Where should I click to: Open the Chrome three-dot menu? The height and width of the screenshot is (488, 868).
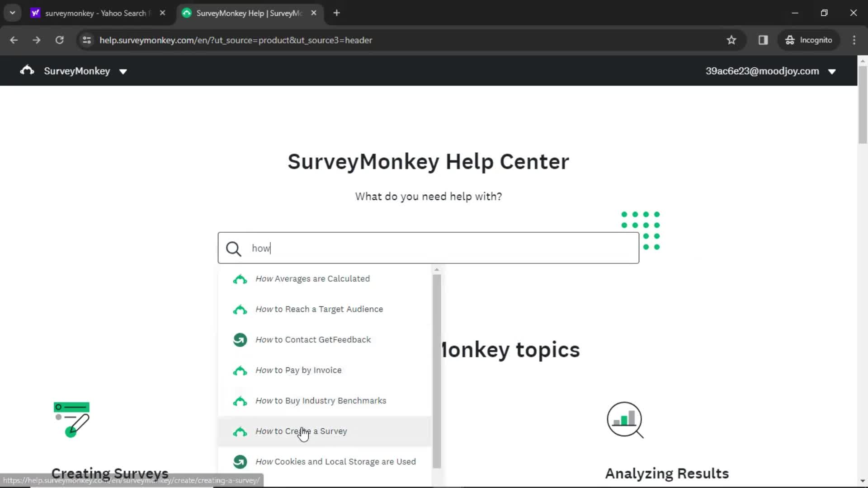(x=854, y=40)
